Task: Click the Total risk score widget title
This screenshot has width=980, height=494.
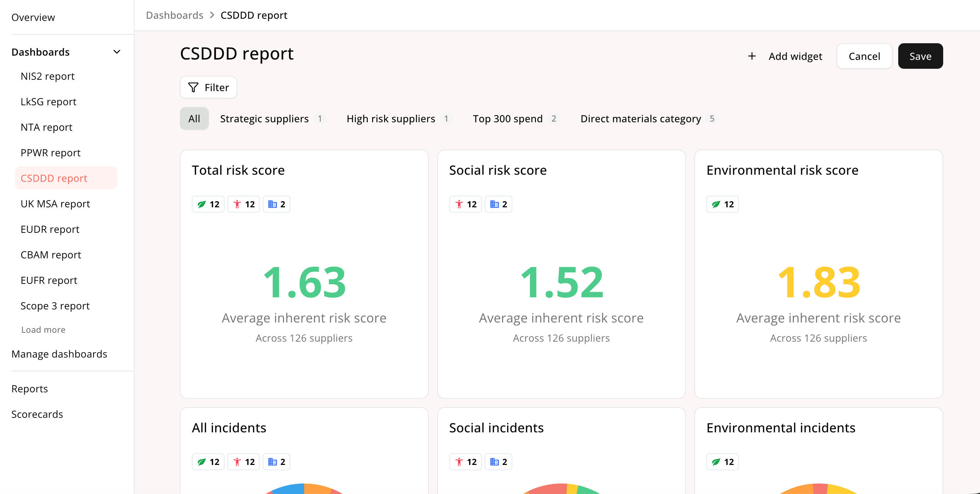Action: tap(238, 170)
